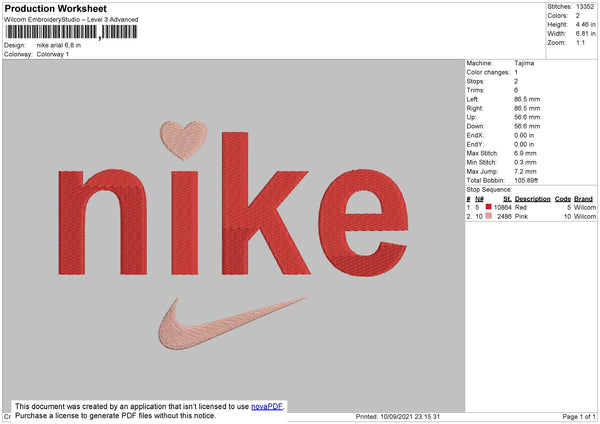
Task: Click the 'Description' column header
Action: 532,199
